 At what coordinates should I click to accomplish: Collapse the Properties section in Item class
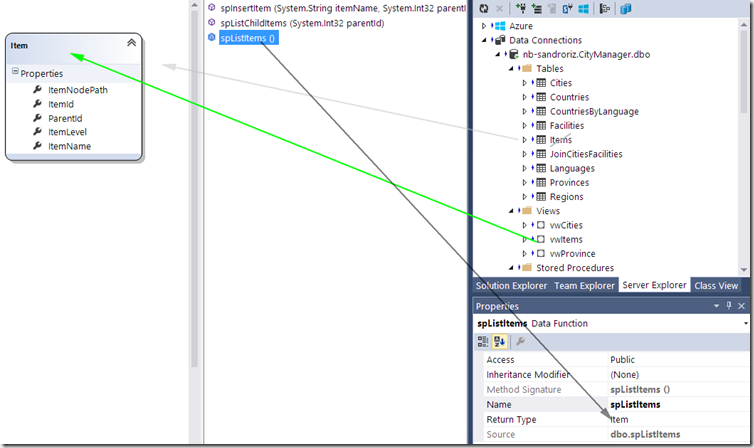[x=14, y=73]
